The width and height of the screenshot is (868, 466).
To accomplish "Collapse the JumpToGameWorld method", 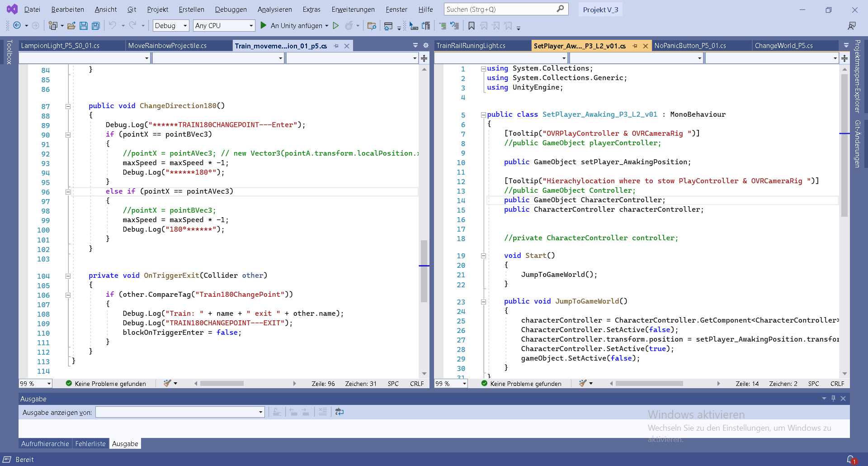I will coord(483,302).
